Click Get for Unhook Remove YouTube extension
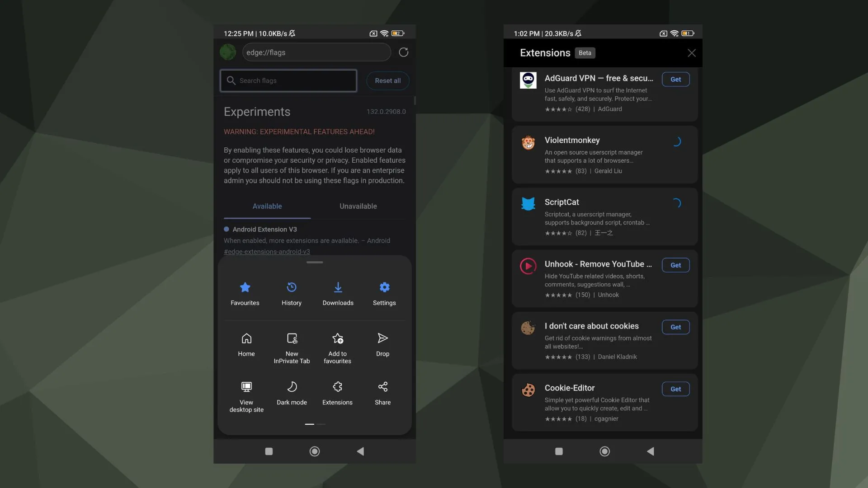The image size is (868, 488). coord(675,265)
